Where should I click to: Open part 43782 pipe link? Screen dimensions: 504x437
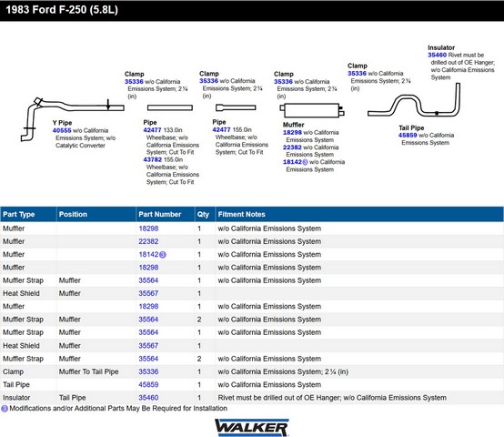(x=152, y=159)
